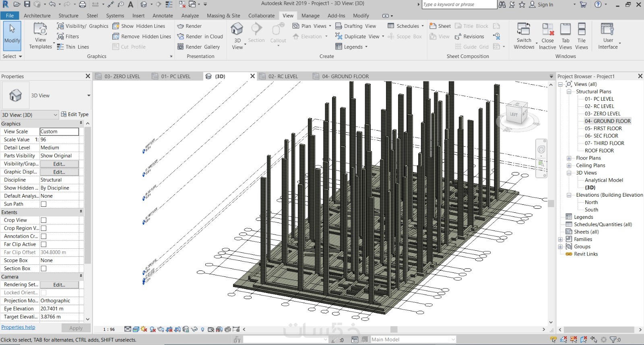Expand the Families node in browser

[x=560, y=239]
